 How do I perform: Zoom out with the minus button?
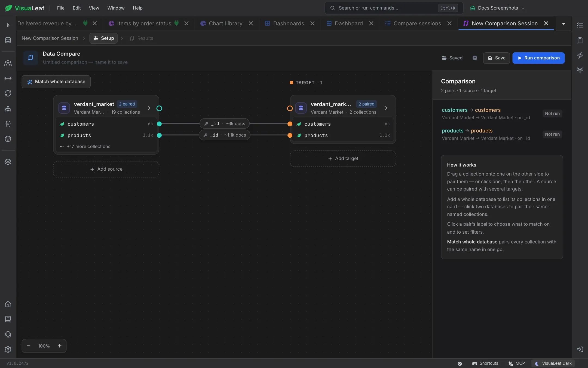point(29,346)
